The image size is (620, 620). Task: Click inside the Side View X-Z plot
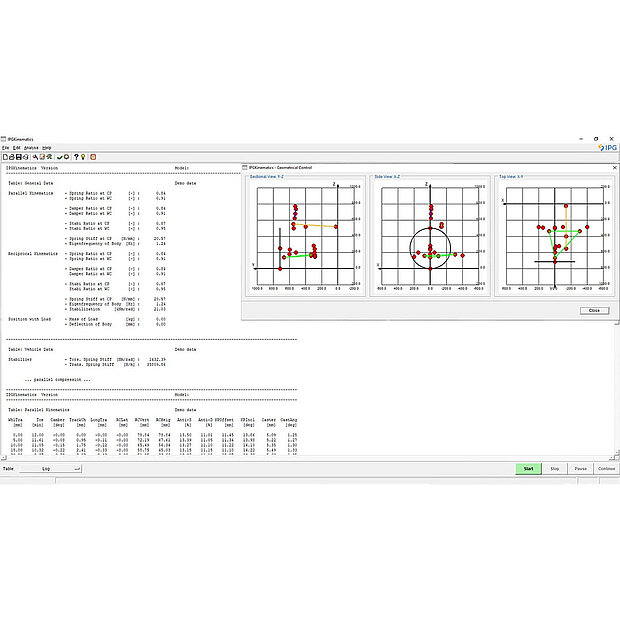point(428,237)
